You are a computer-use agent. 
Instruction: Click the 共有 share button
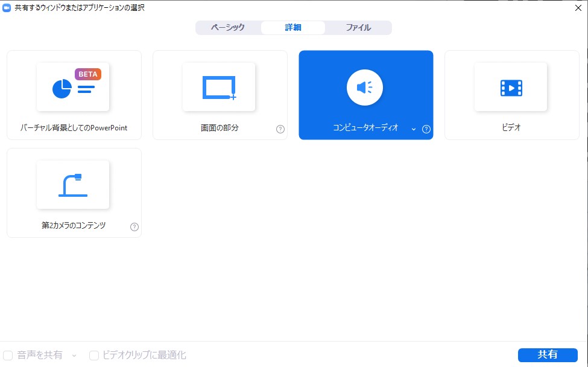coord(548,355)
